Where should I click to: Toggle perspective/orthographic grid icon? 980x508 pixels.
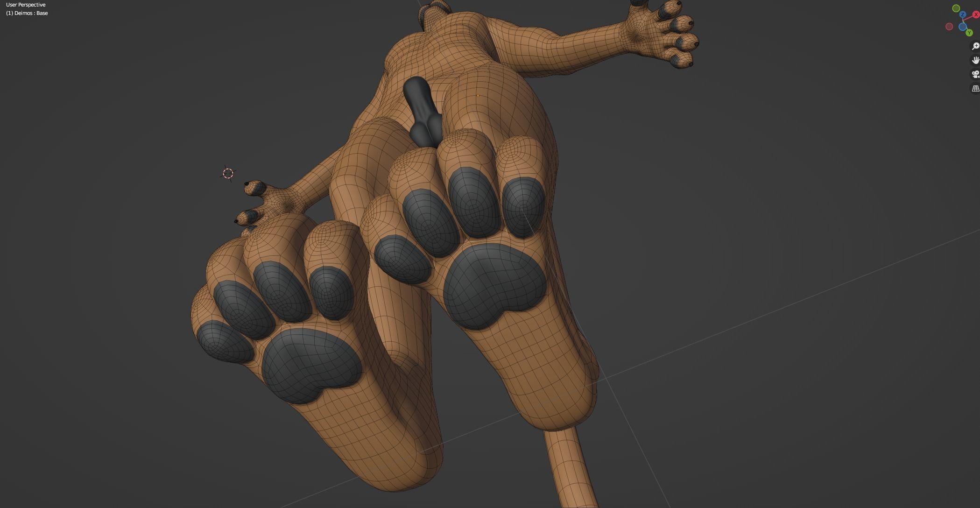pos(976,88)
